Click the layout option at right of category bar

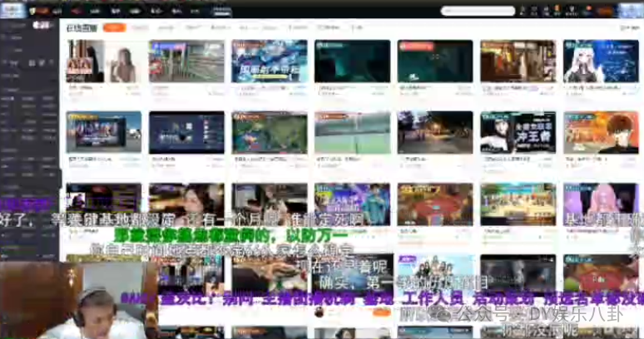630,27
